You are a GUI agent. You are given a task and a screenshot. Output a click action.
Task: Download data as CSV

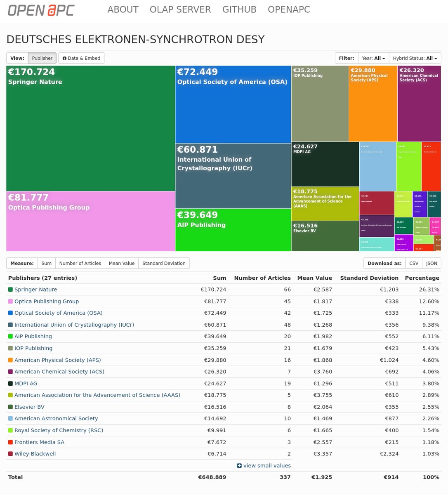413,263
